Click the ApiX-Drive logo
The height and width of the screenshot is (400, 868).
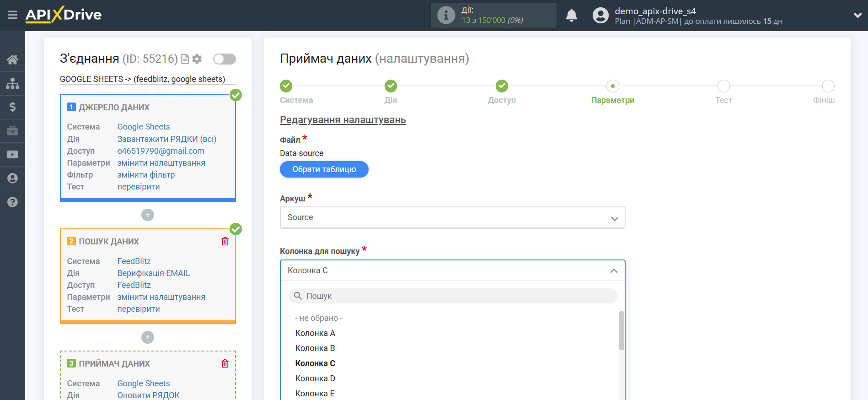(x=64, y=15)
